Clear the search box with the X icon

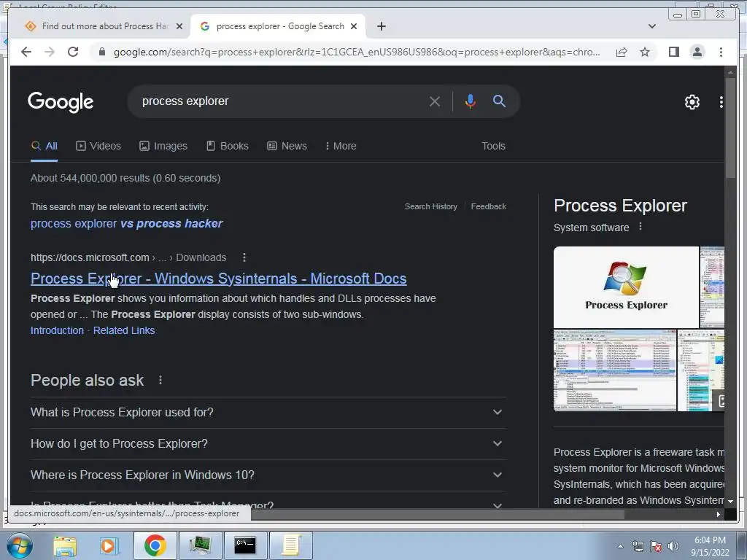click(x=435, y=101)
